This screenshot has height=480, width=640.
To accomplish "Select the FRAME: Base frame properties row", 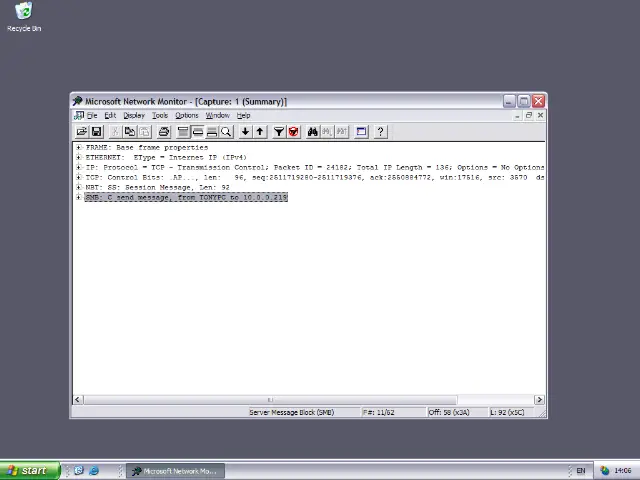I will coord(147,147).
